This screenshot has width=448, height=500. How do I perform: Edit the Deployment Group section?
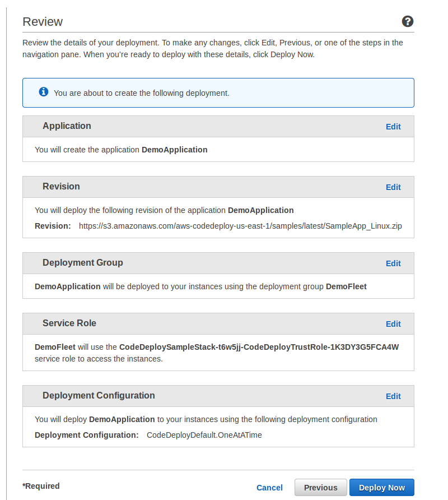[393, 263]
